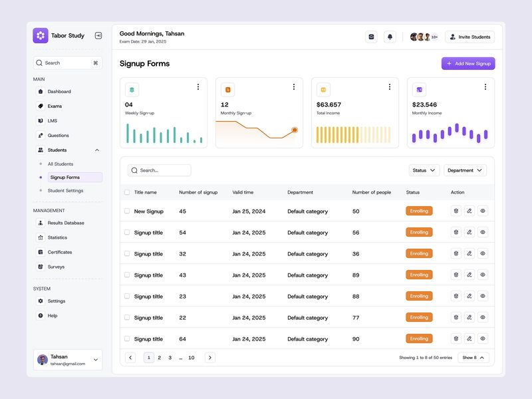Viewport: 532px width, 399px height.
Task: Go to page 3
Action: click(170, 358)
